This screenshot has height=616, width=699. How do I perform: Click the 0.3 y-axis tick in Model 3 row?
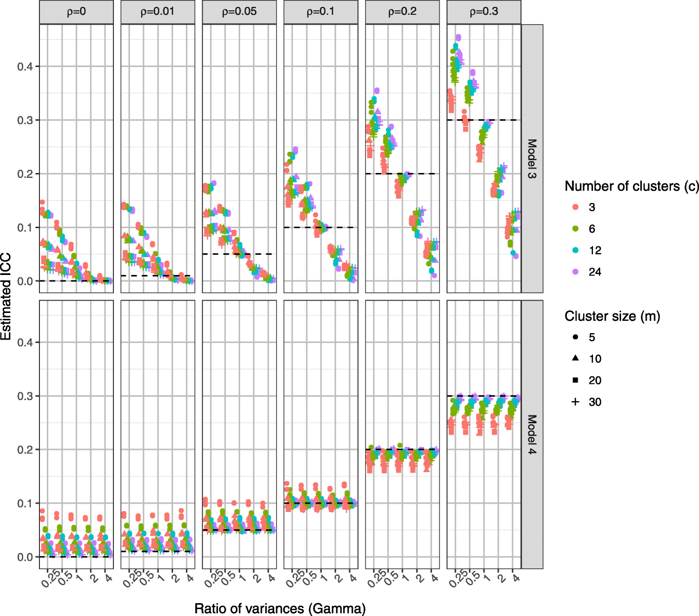coord(25,120)
